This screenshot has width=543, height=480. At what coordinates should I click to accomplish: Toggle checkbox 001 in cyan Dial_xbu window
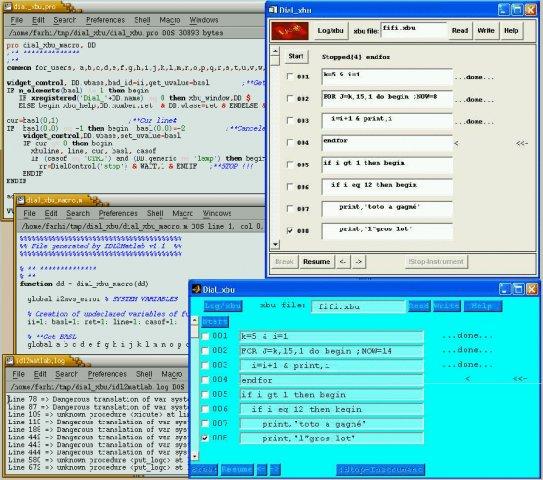[x=205, y=336]
